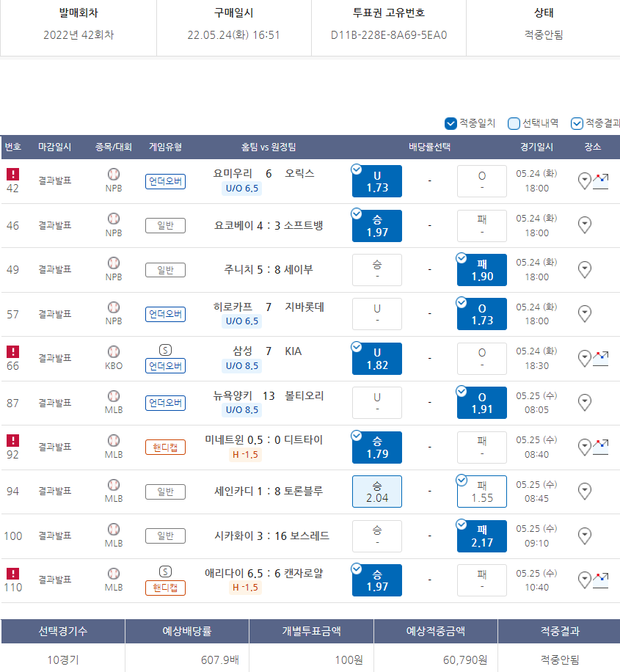Click 핸디캡 game type tag on match 92
The width and height of the screenshot is (620, 672).
pyautogui.click(x=166, y=448)
